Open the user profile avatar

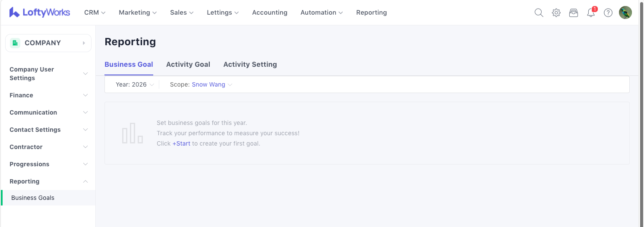coord(625,12)
